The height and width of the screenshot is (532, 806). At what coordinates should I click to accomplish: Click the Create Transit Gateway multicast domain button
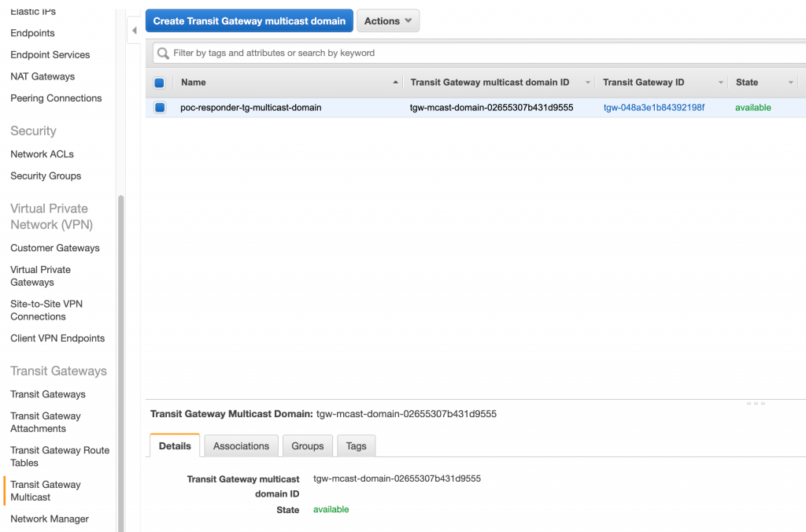249,20
